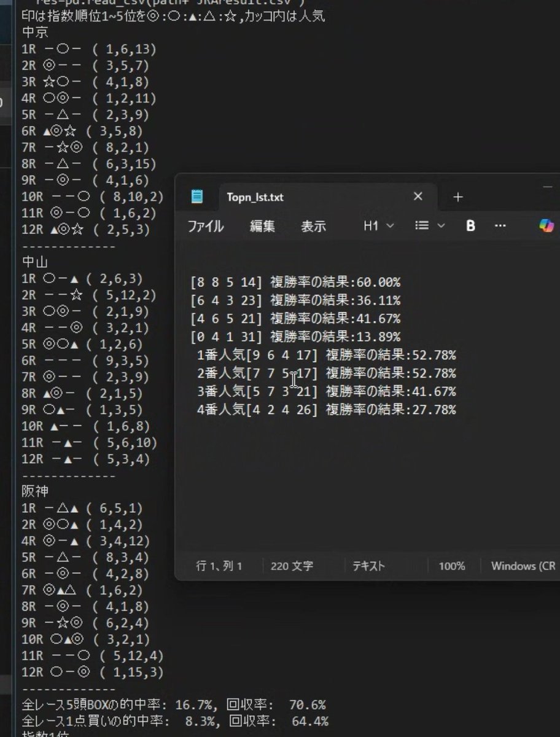Add a new Notepad tab

[457, 197]
